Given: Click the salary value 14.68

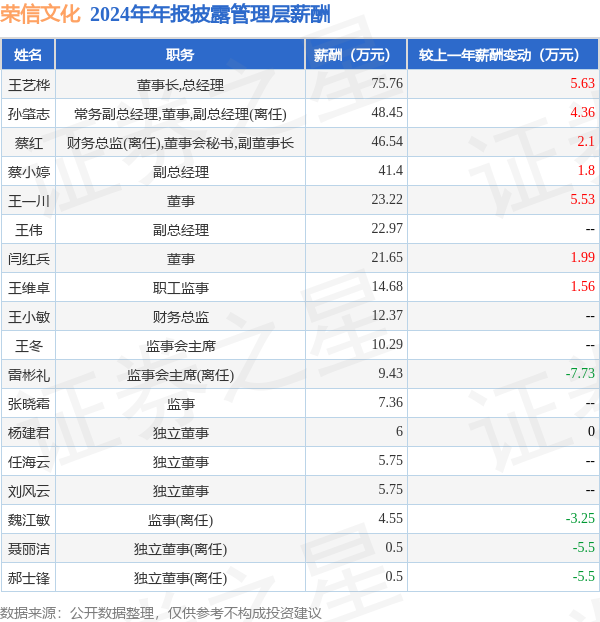Looking at the screenshot, I should [x=387, y=286].
